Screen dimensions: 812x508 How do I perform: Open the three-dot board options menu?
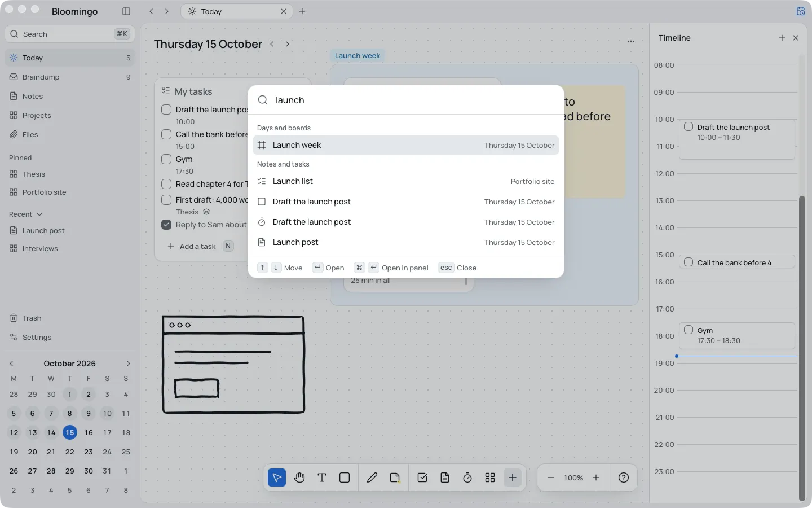631,41
